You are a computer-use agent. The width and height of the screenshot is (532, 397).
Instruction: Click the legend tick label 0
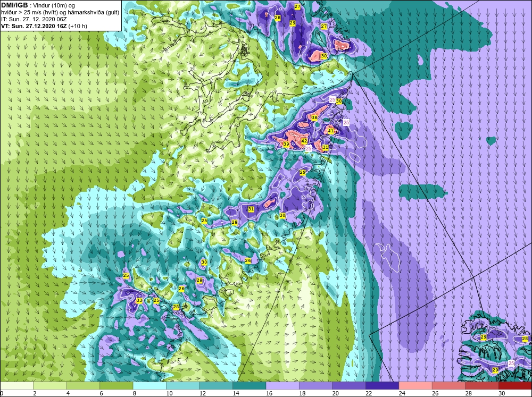[x=2, y=393]
